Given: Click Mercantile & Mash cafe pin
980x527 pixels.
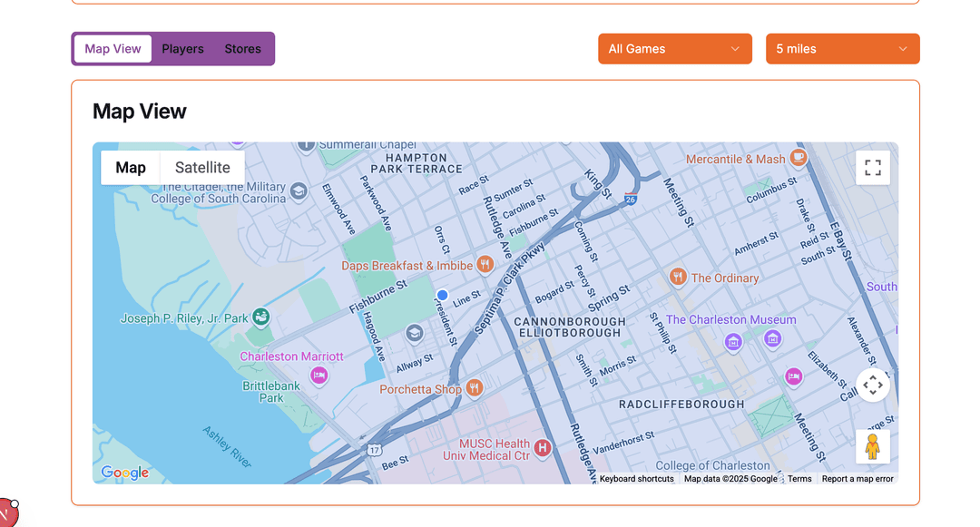Looking at the screenshot, I should click(799, 157).
